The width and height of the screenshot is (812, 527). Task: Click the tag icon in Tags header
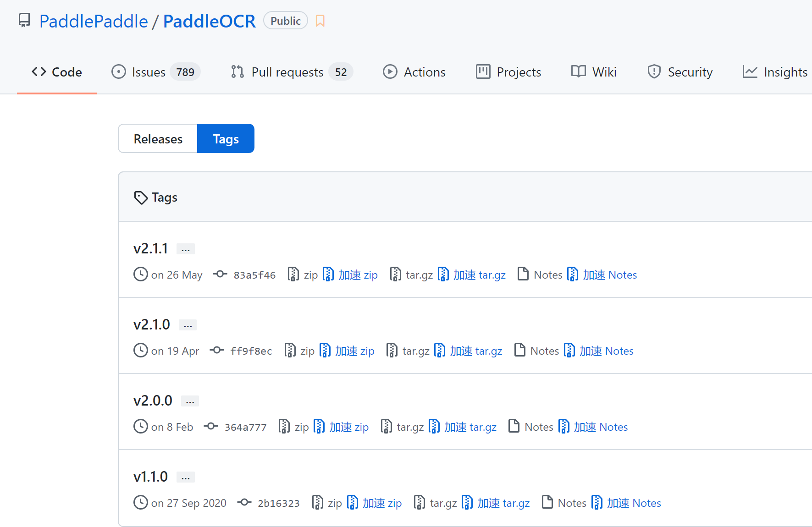[141, 198]
